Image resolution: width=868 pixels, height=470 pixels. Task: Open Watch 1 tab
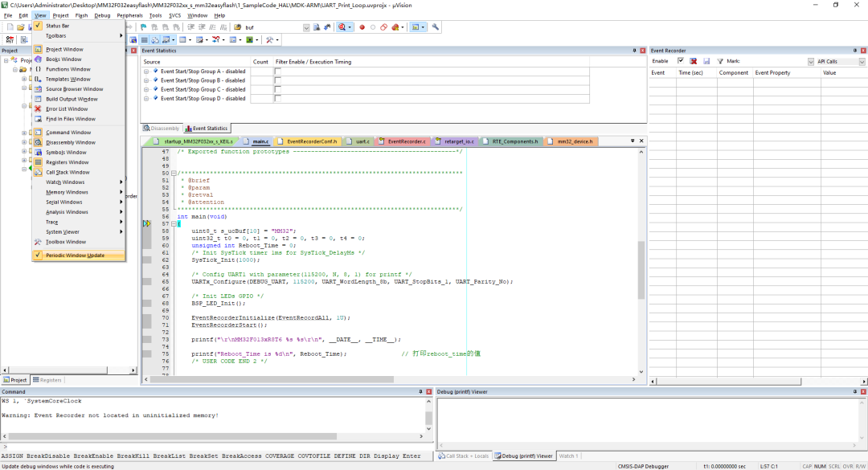point(568,456)
